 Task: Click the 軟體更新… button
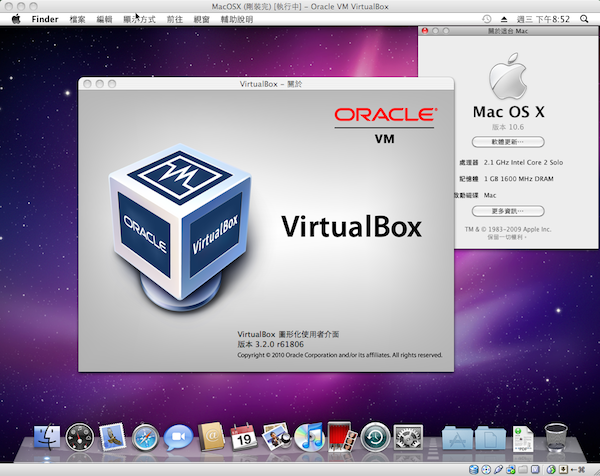point(508,142)
